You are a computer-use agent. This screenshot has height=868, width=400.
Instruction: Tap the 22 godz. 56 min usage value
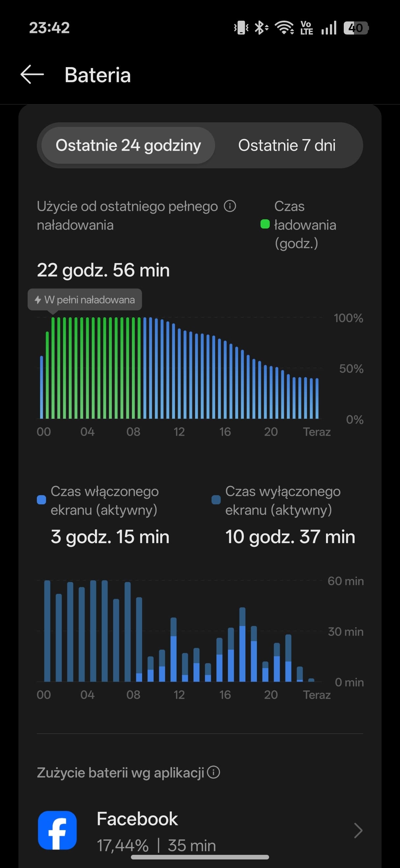coord(103,270)
